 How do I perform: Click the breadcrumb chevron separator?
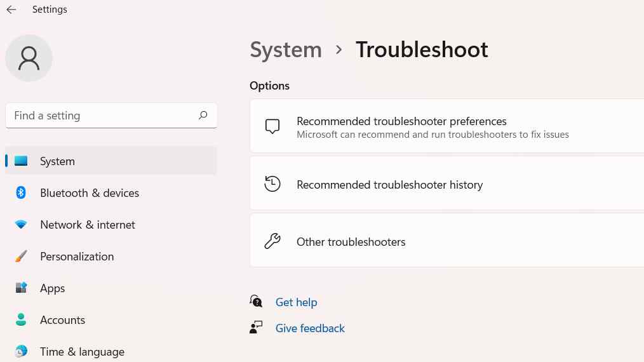339,50
